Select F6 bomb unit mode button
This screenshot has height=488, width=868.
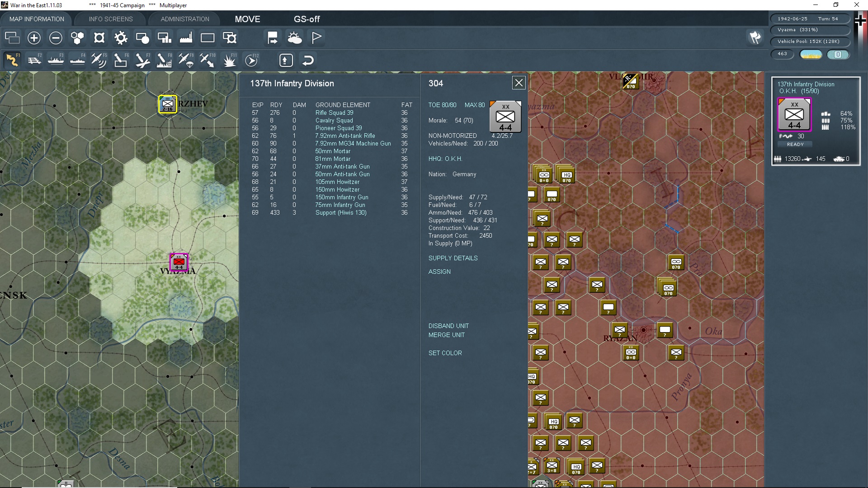click(121, 60)
